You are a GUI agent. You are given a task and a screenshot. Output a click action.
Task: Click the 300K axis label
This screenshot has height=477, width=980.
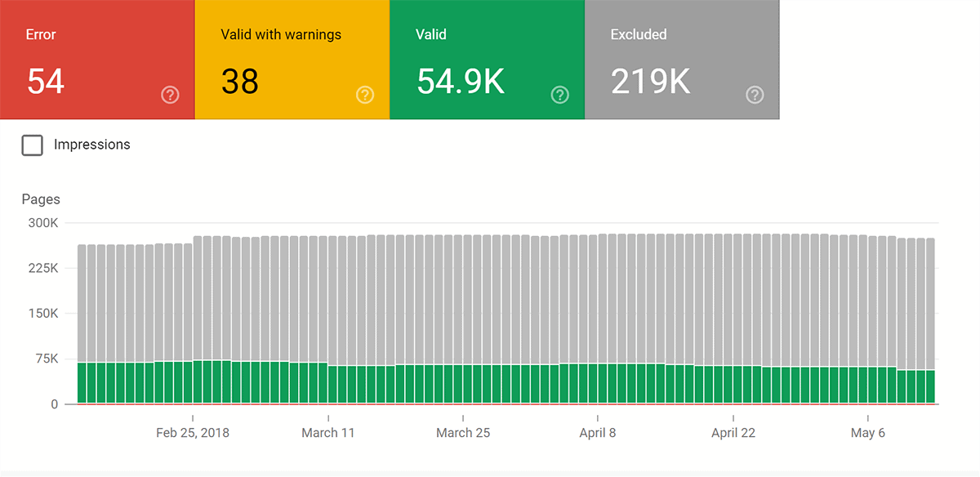click(42, 223)
